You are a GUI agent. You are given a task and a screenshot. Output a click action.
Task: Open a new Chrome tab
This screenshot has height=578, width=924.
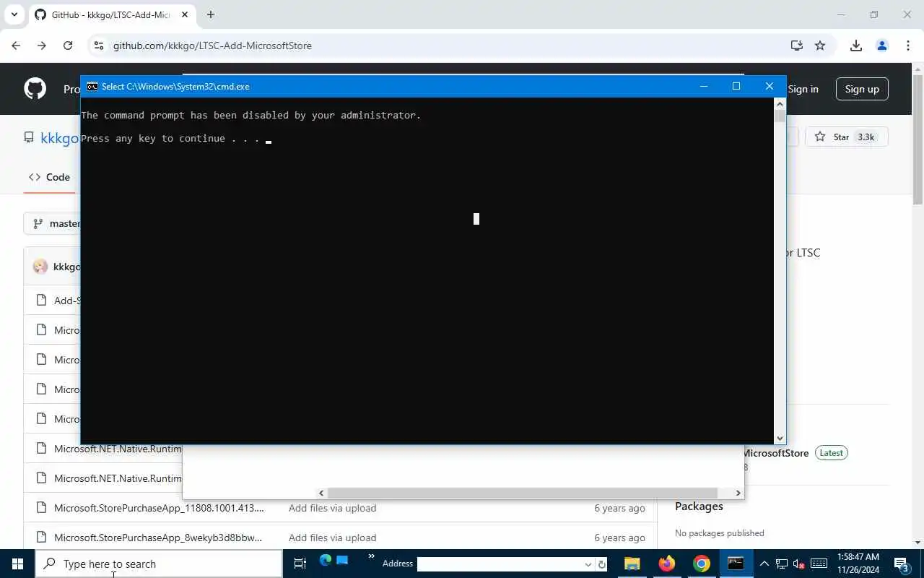[x=211, y=14]
